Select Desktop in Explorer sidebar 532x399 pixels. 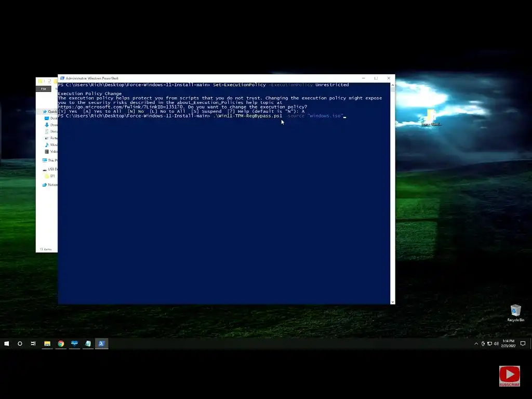point(51,118)
